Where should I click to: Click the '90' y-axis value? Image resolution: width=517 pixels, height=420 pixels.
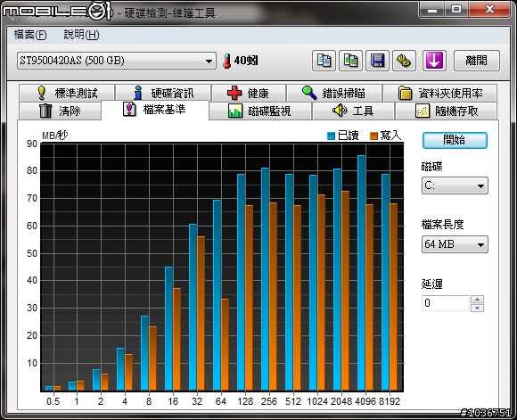(32, 144)
